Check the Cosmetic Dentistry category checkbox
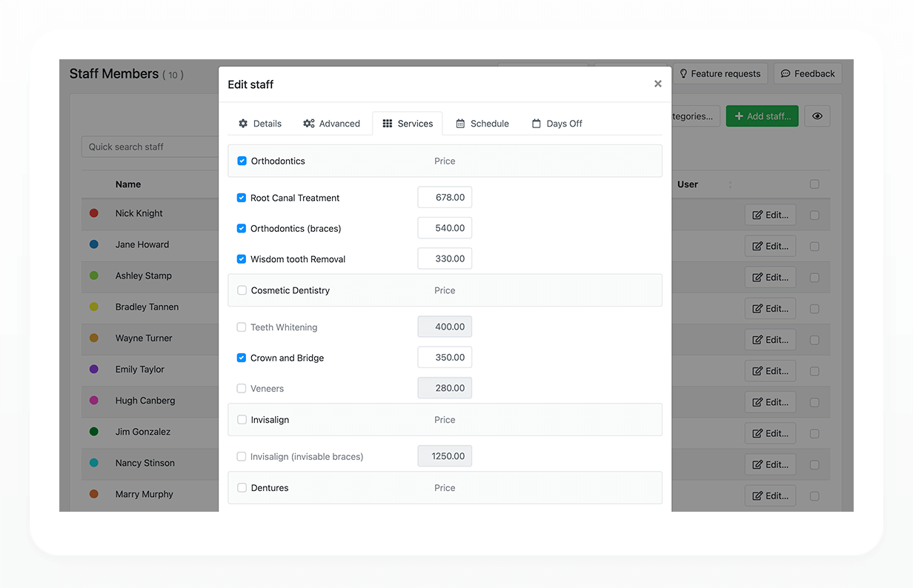 (x=242, y=290)
